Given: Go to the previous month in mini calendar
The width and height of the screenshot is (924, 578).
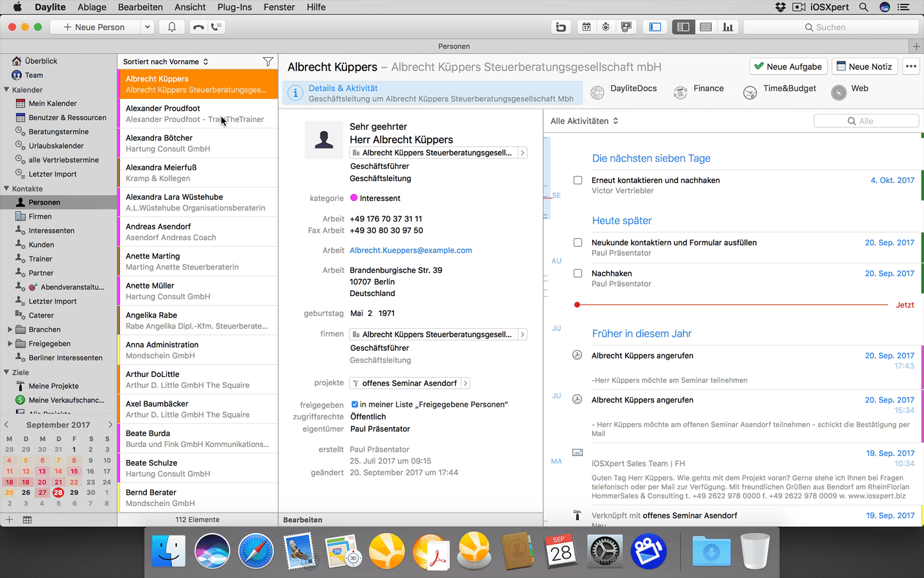Looking at the screenshot, I should pyautogui.click(x=6, y=425).
